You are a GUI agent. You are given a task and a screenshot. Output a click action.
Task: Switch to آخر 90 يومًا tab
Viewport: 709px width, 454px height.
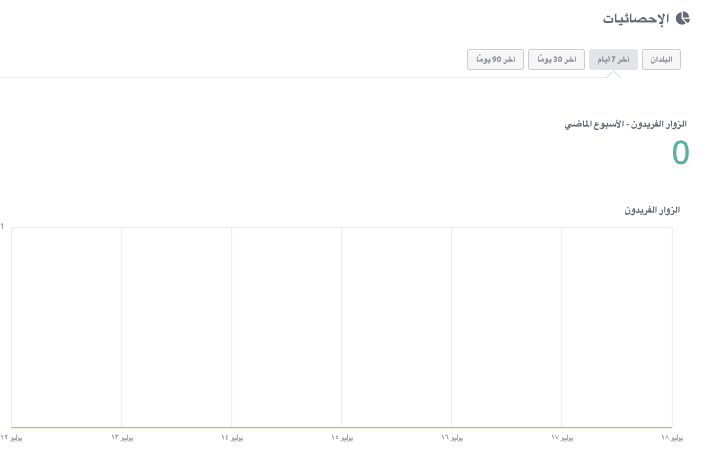click(495, 60)
